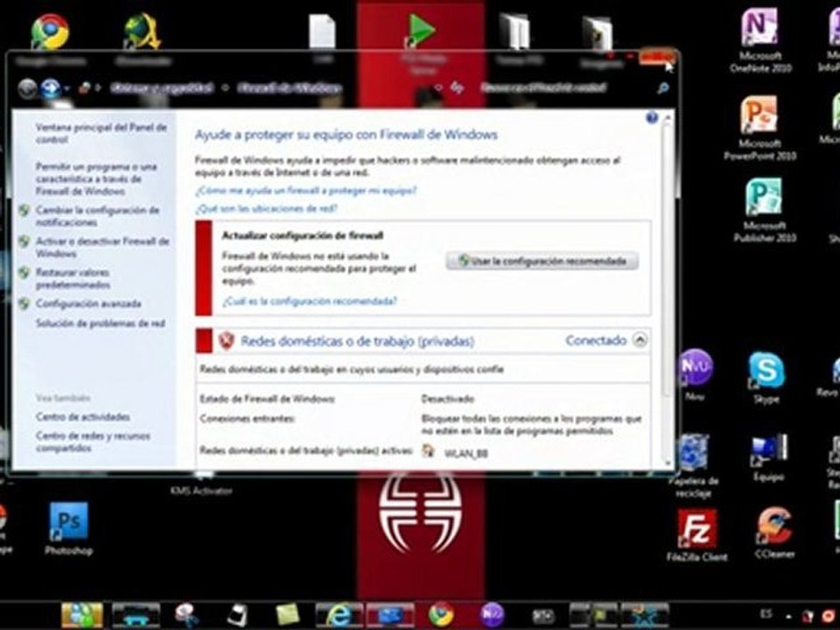Image resolution: width=840 pixels, height=630 pixels.
Task: Click the ES language indicator in tray
Action: [766, 614]
